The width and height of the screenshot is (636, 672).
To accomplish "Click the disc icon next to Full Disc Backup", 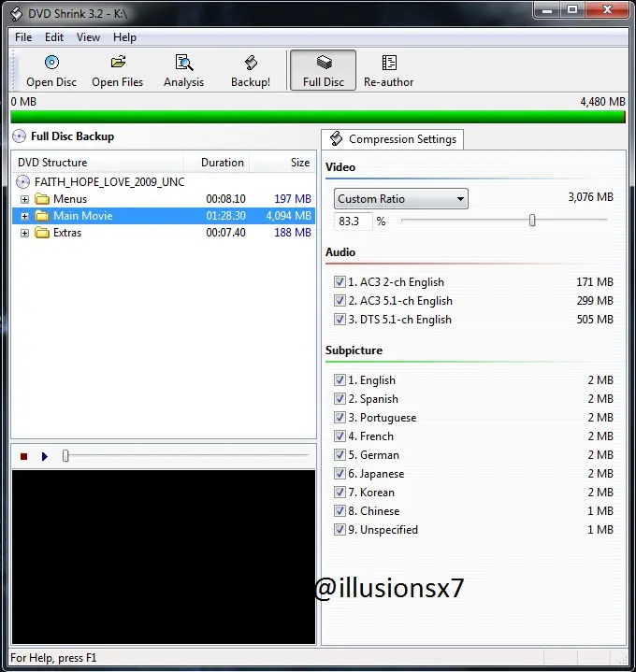I will point(19,136).
